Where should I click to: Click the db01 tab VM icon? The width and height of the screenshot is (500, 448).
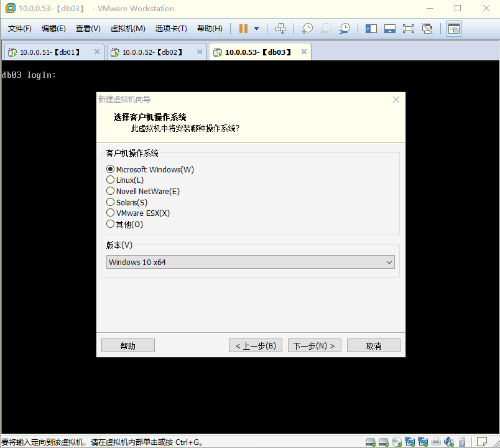(12, 52)
